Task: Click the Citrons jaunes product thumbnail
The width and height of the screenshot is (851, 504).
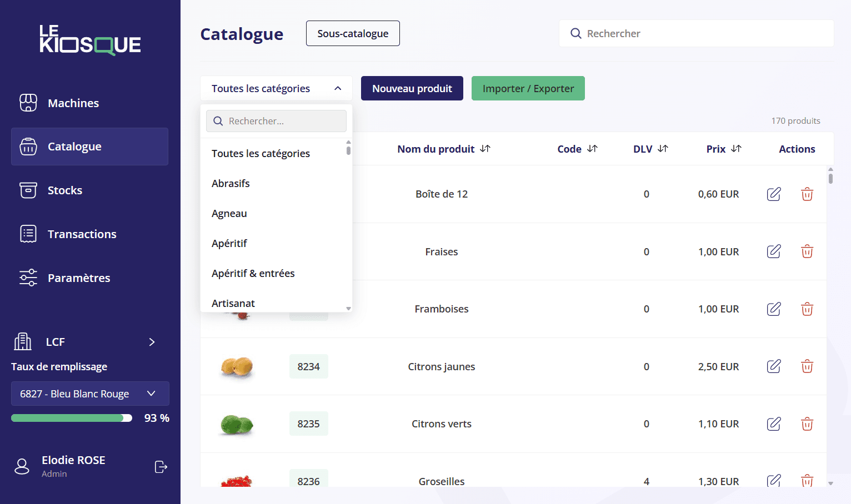Action: [237, 366]
